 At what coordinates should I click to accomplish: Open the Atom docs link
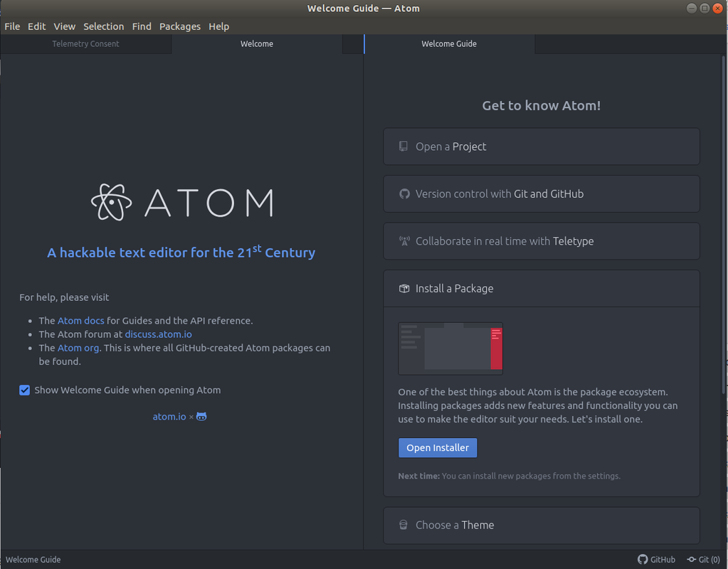80,320
